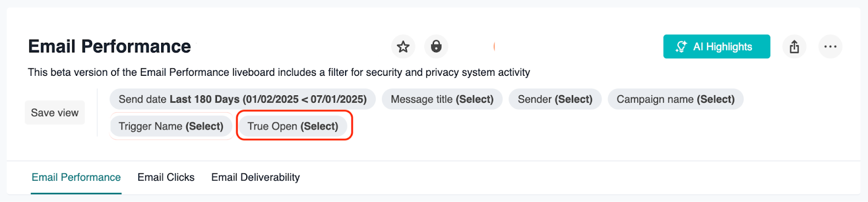868x202 pixels.
Task: Click the orange loading indicator beside the lock
Action: coord(494,47)
